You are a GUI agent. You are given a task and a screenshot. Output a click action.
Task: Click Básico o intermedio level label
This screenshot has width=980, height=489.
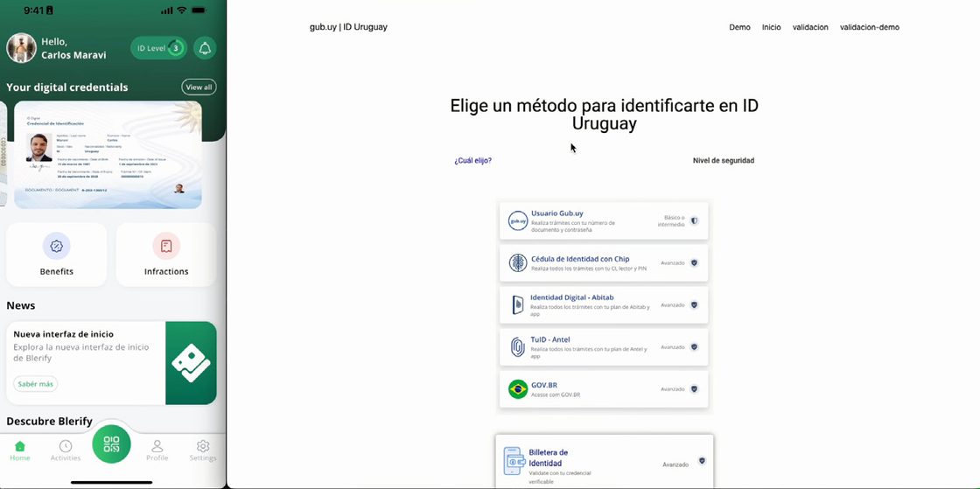click(670, 220)
